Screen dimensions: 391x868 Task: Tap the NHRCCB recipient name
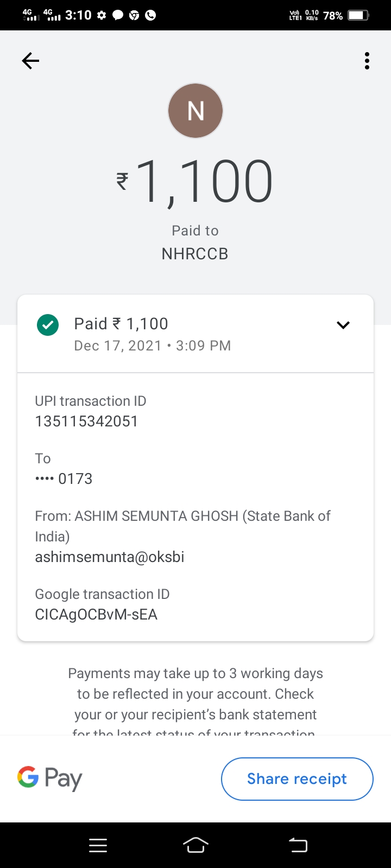coord(195,254)
